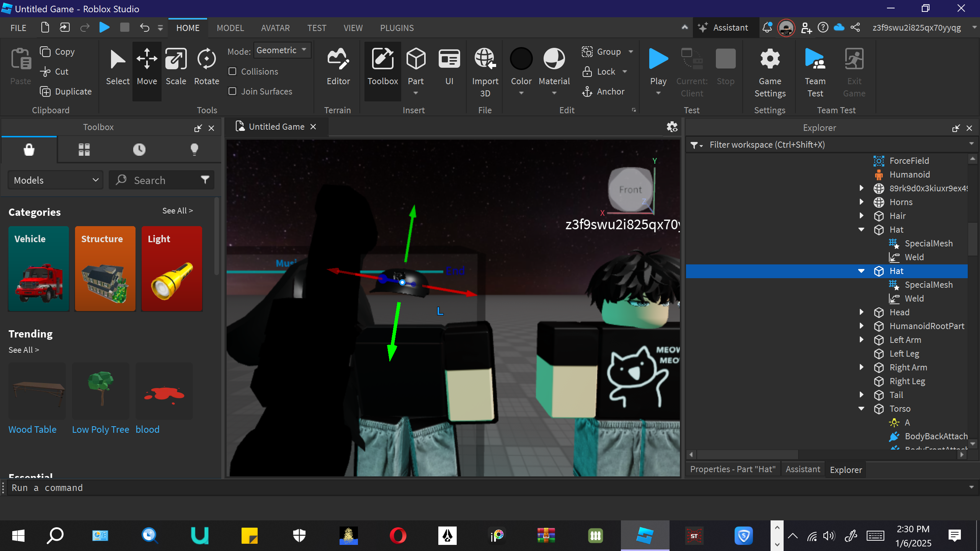Collapse the selected Hat tree item
The image size is (980, 551).
point(861,271)
